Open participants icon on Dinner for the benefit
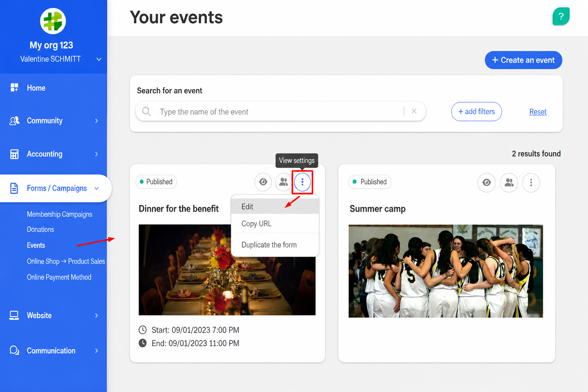588x392 pixels. pyautogui.click(x=283, y=182)
